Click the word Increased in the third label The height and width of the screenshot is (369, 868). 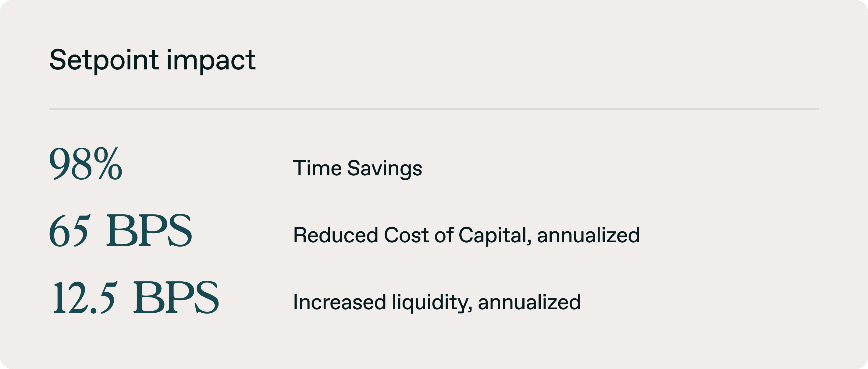340,302
